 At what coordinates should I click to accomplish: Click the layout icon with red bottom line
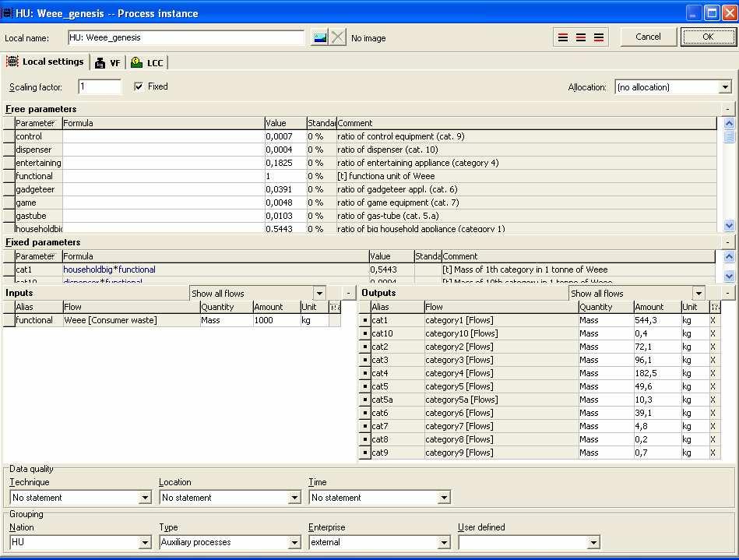599,37
